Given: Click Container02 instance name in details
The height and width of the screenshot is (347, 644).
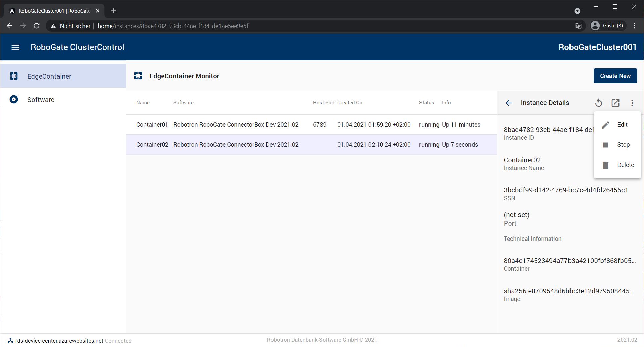Looking at the screenshot, I should coord(522,160).
